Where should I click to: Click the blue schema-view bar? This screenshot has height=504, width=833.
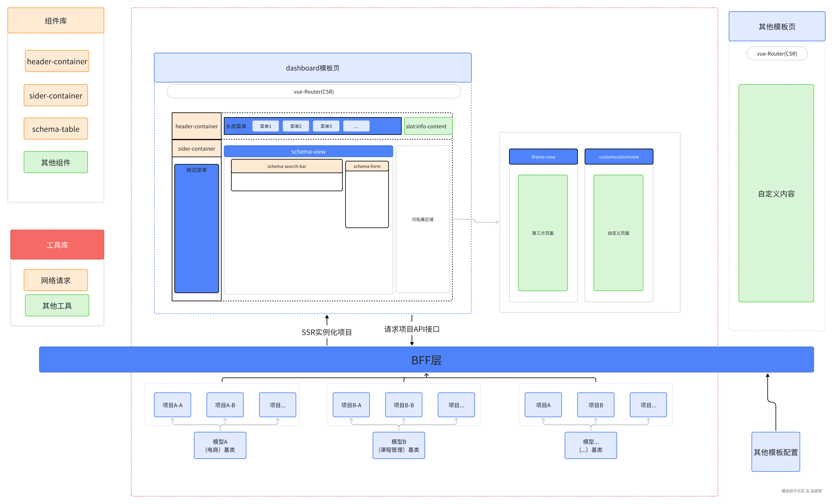click(308, 151)
